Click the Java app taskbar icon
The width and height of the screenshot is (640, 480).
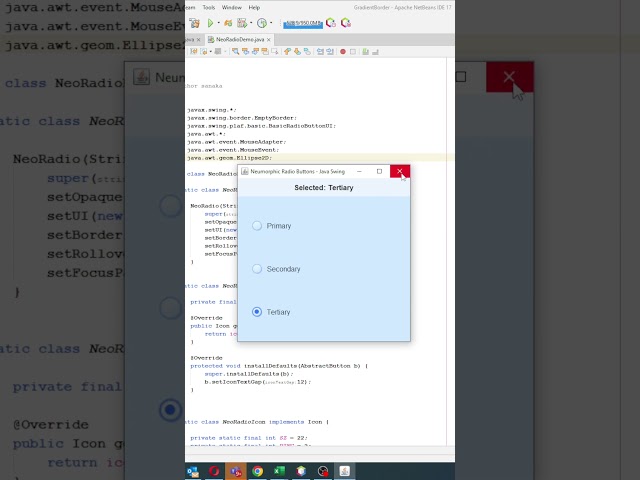(344, 471)
